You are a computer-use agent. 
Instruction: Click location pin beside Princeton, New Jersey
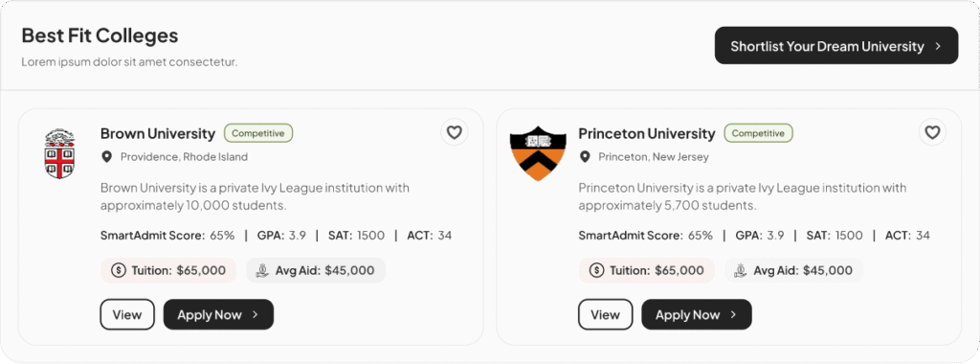585,157
